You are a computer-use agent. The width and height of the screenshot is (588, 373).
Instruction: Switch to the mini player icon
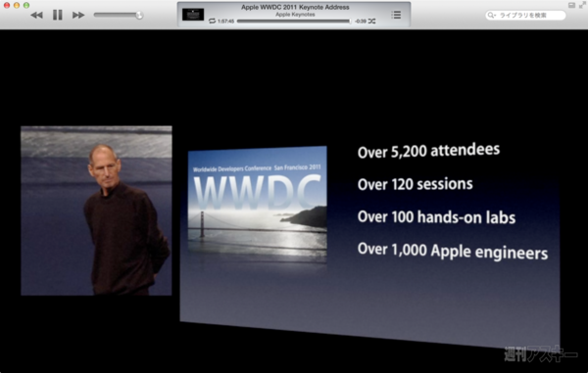coord(571,5)
